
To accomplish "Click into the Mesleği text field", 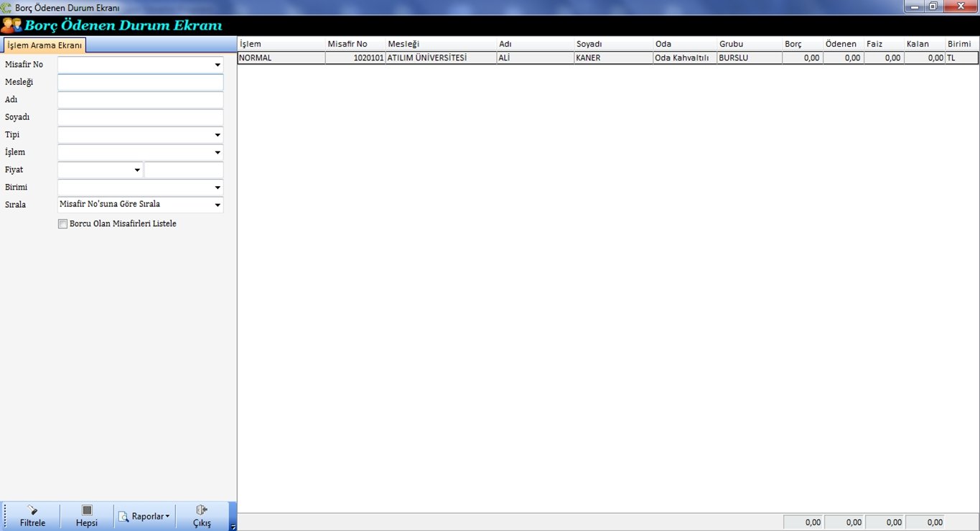I will (x=140, y=83).
